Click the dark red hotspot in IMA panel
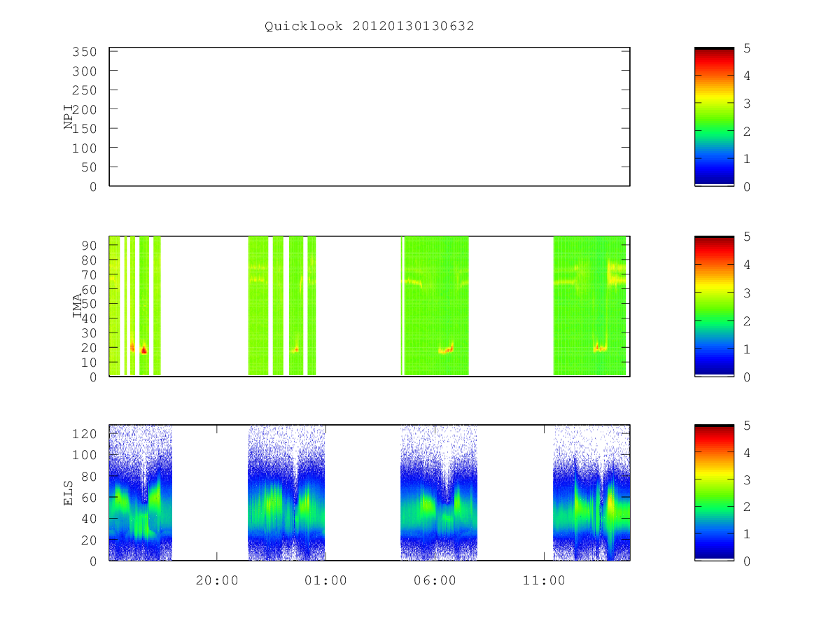840x630 pixels. (143, 349)
